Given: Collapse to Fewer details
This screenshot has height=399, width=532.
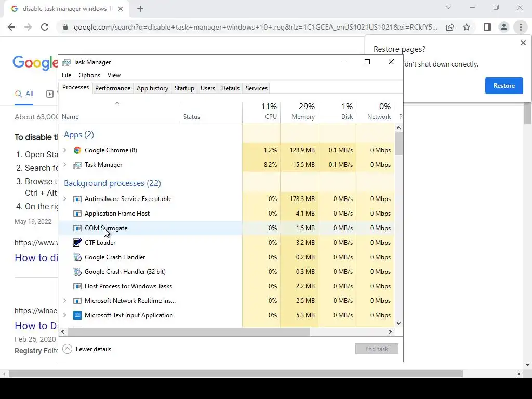Looking at the screenshot, I should point(87,349).
